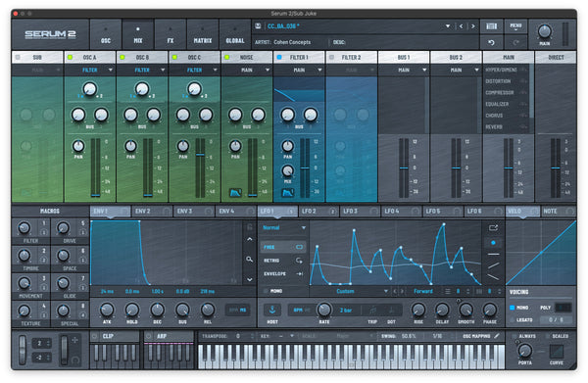
Task: Click the portamento CURVE box
Action: point(556,352)
